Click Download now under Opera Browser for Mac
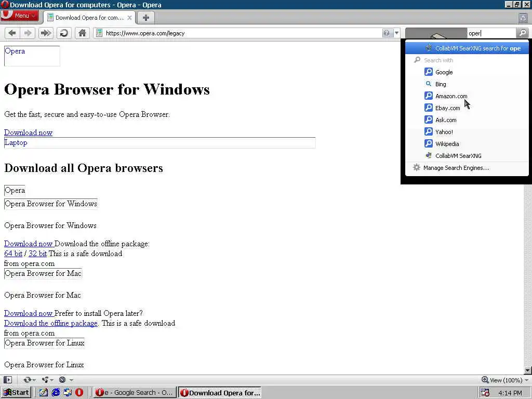 29,313
